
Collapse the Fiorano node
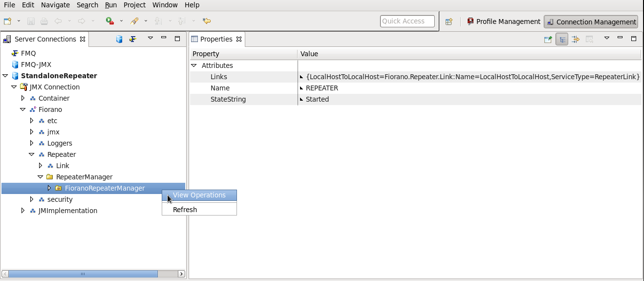click(x=22, y=109)
